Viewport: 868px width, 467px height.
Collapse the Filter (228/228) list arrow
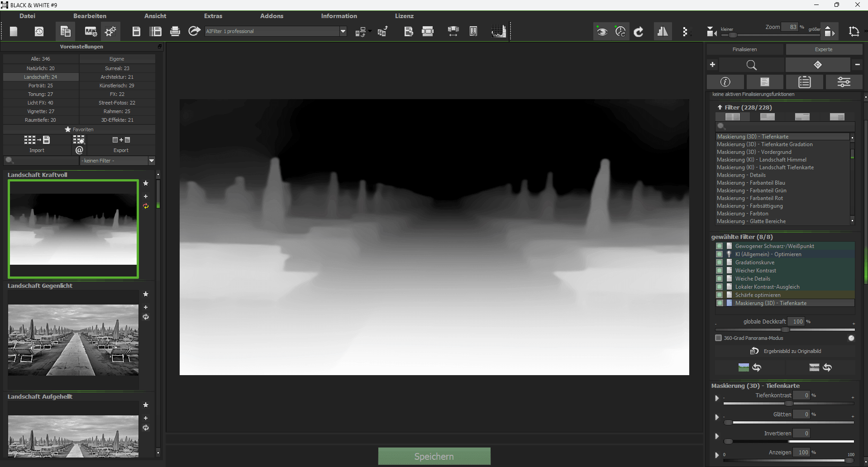[720, 107]
